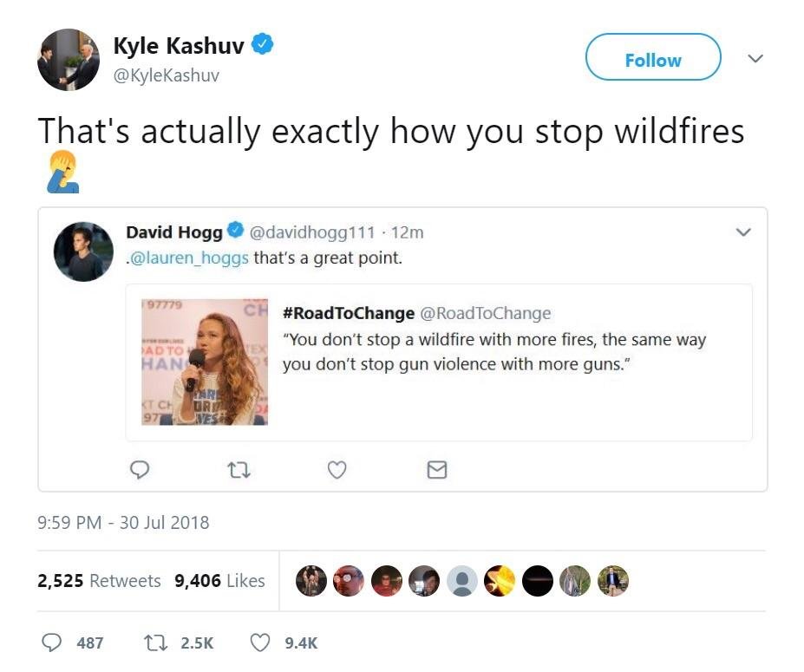The height and width of the screenshot is (672, 804).
Task: Click reply icon inside quoted David Hogg tweet
Action: pos(139,469)
